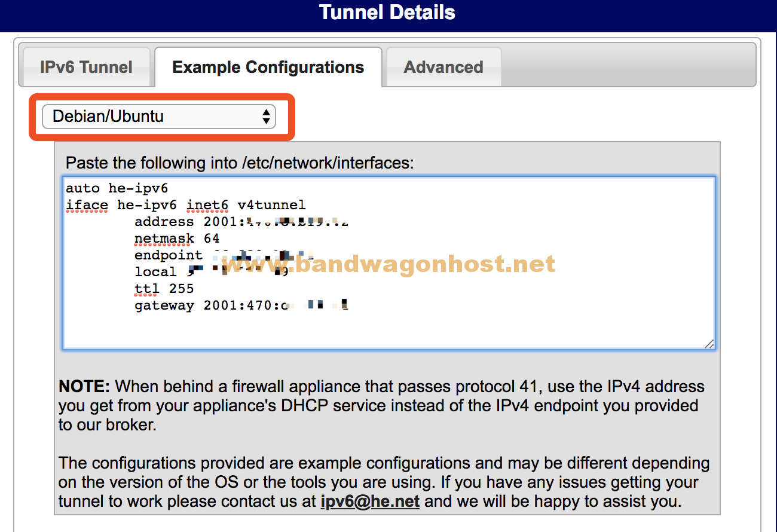Image resolution: width=777 pixels, height=532 pixels.
Task: Click the 'ttl 255' line
Action: [x=164, y=289]
